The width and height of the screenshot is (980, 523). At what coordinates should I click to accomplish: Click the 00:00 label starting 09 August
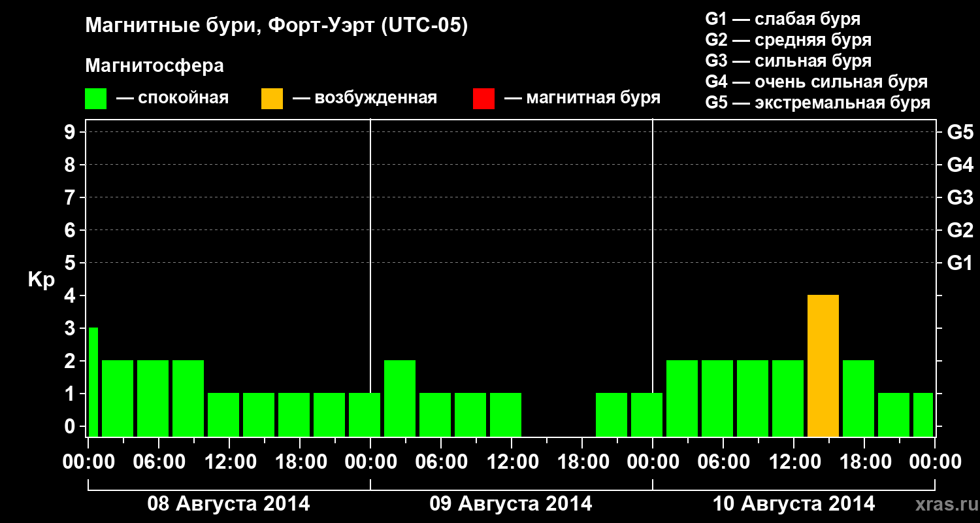(x=370, y=462)
